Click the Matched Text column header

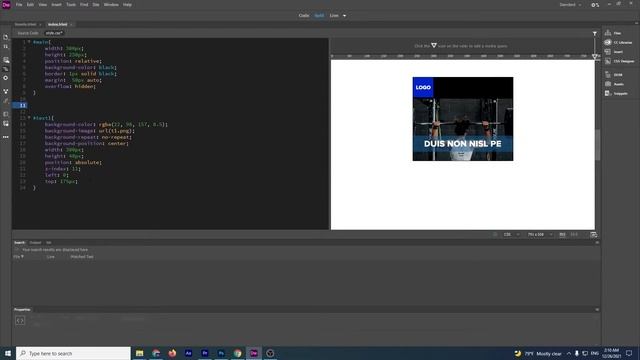click(82, 257)
